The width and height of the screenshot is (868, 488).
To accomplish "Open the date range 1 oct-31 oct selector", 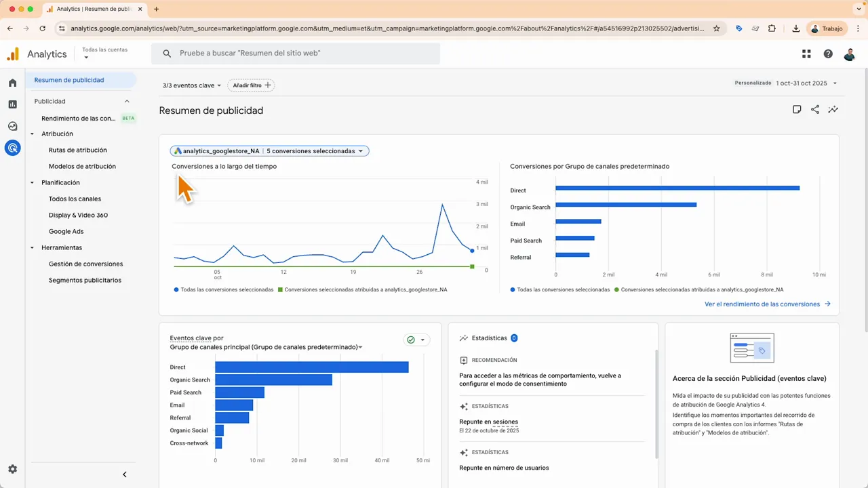I will pyautogui.click(x=804, y=83).
